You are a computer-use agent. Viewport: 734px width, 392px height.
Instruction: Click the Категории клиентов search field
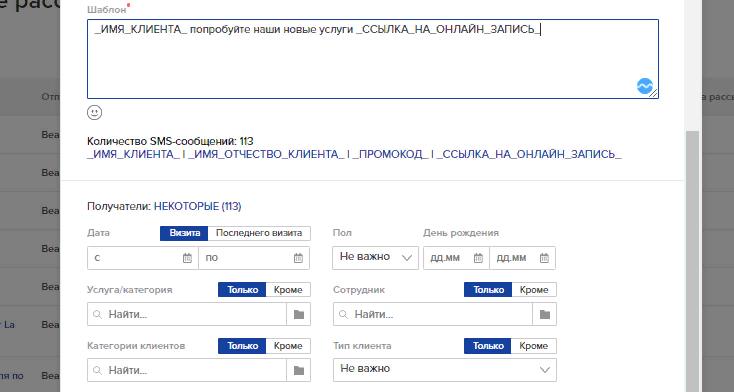pyautogui.click(x=187, y=370)
